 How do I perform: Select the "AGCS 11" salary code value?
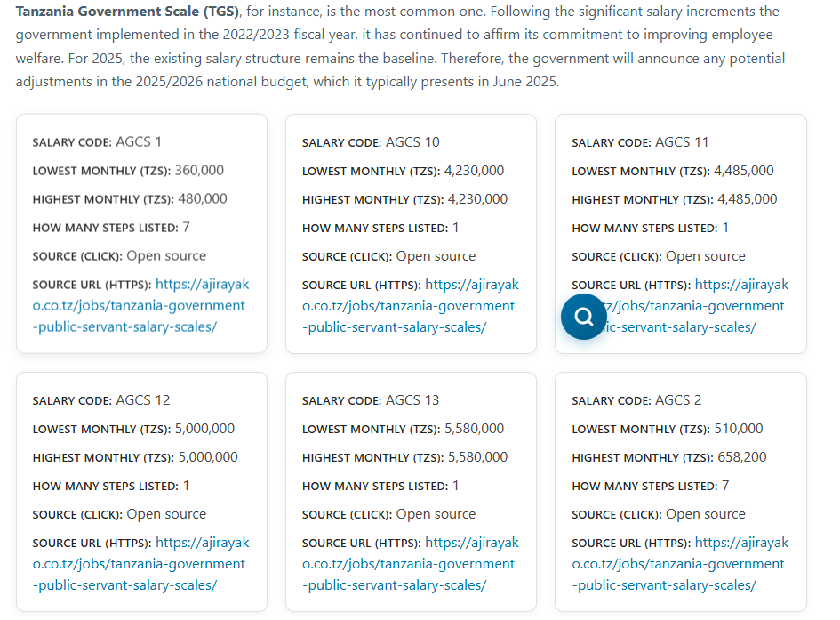tap(682, 142)
